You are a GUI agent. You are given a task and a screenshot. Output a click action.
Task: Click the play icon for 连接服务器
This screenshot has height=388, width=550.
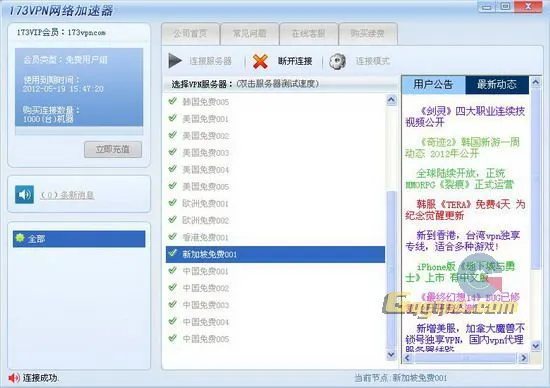click(x=175, y=61)
